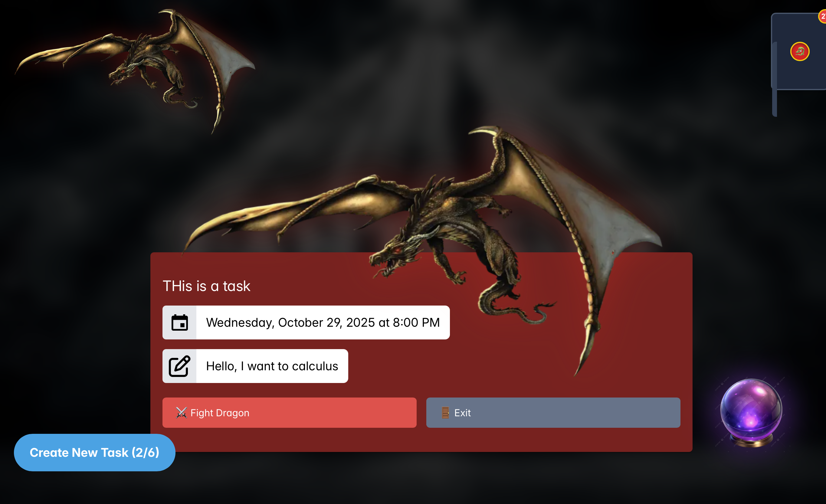The width and height of the screenshot is (826, 504).
Task: Click the green dragon avatar in red circle
Action: point(800,51)
